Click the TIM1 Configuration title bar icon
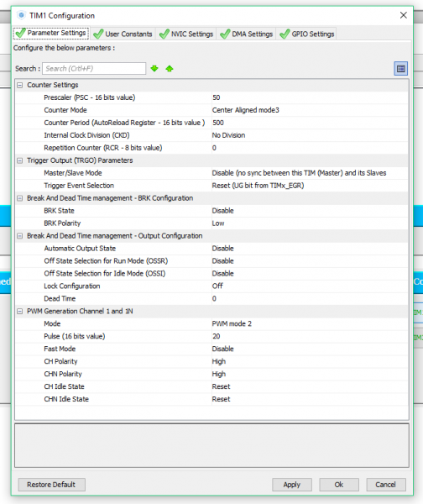 pos(21,15)
